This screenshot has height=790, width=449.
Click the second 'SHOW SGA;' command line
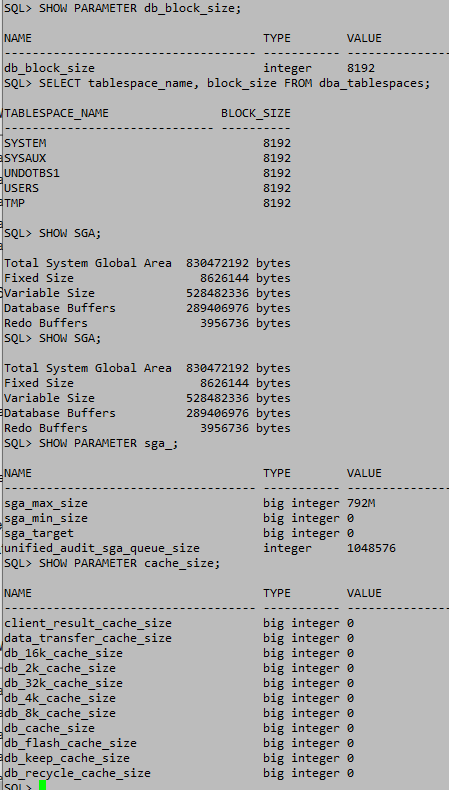point(53,338)
